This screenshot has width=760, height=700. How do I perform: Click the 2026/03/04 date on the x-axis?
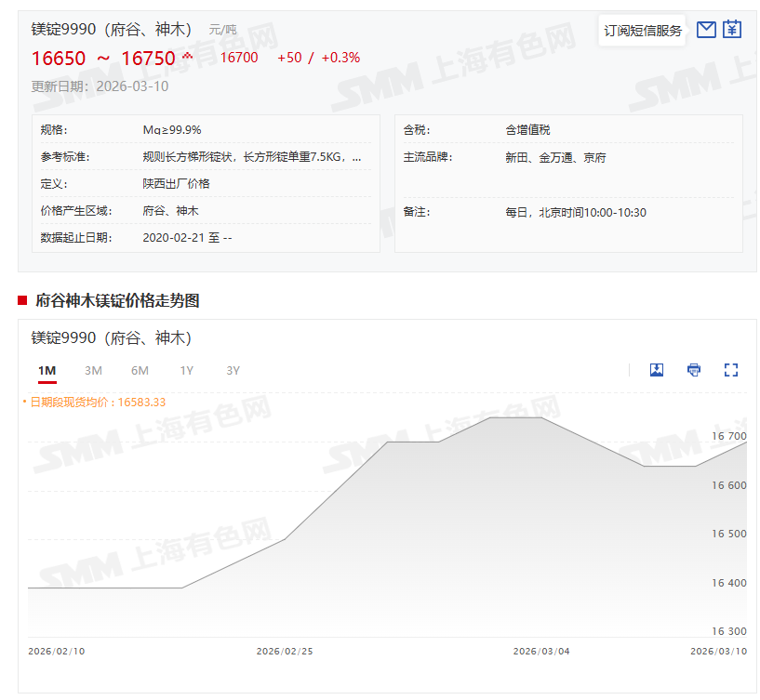(541, 652)
